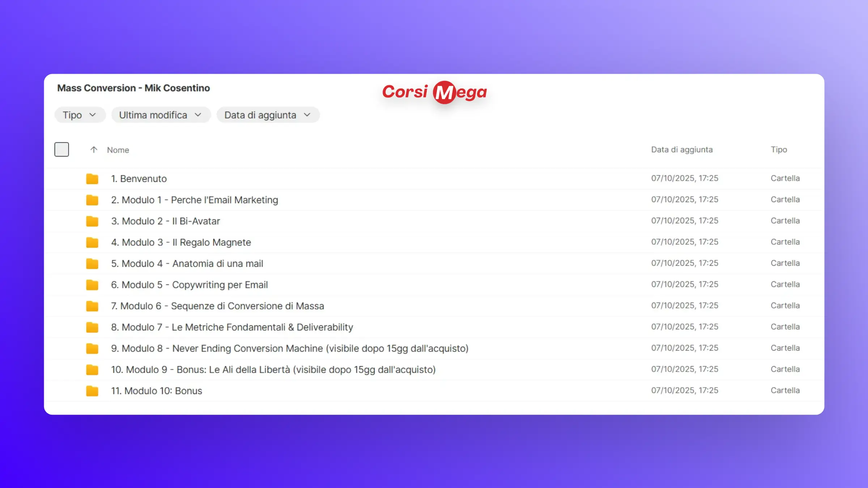Tick the select-all checkbox in header
Image resolution: width=868 pixels, height=488 pixels.
(x=61, y=149)
